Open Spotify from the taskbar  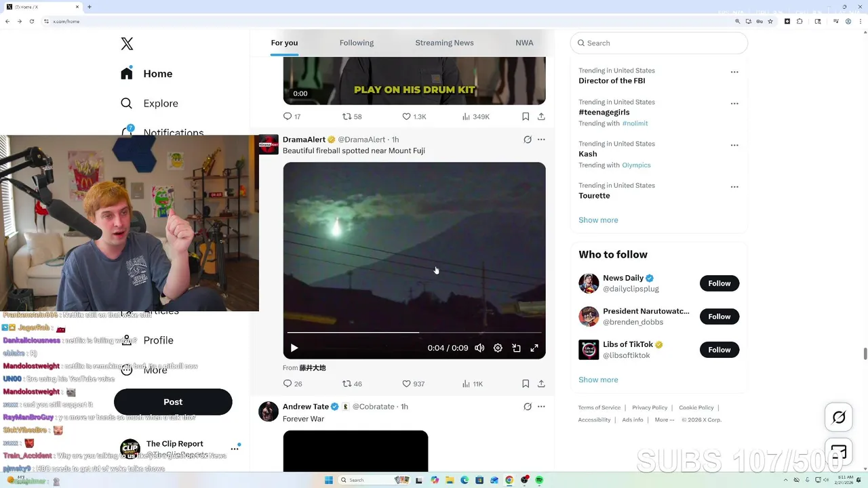point(540,480)
